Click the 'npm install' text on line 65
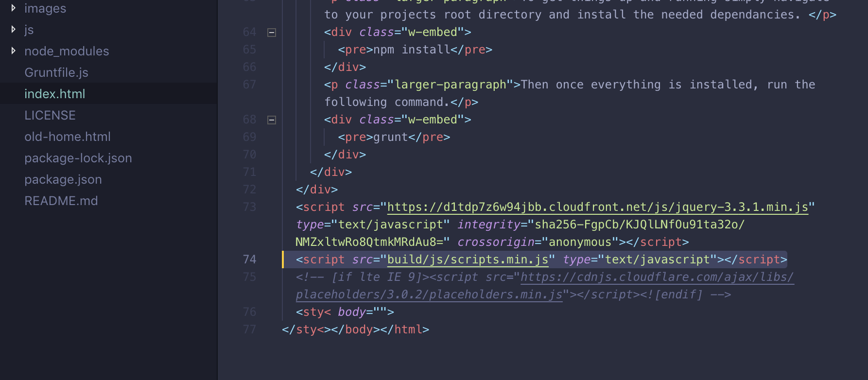 pyautogui.click(x=412, y=50)
